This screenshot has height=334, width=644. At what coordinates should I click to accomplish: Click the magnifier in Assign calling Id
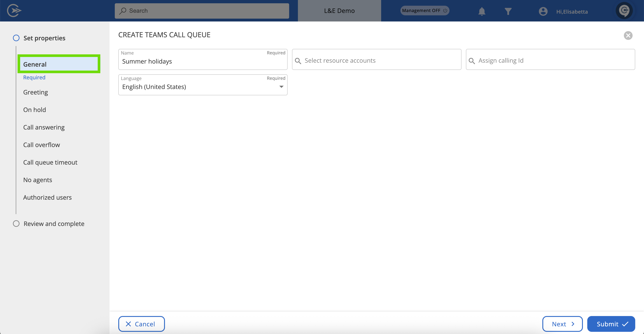pyautogui.click(x=471, y=61)
